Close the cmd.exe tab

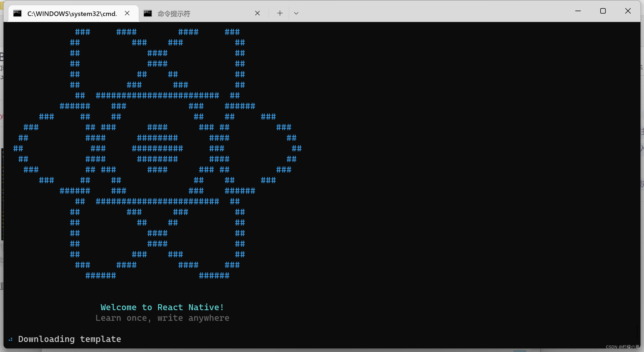[x=127, y=13]
